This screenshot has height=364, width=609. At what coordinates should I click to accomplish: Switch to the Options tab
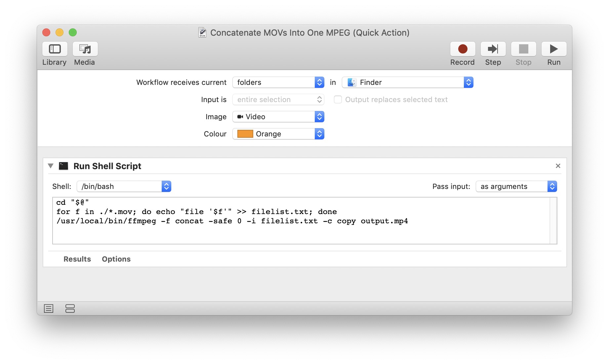(x=116, y=259)
